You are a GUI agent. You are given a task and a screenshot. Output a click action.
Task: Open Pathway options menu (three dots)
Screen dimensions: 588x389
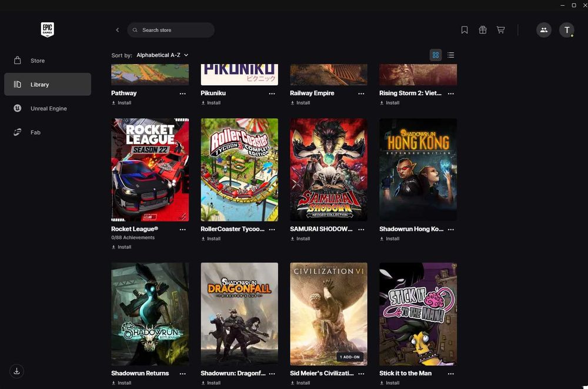point(183,93)
